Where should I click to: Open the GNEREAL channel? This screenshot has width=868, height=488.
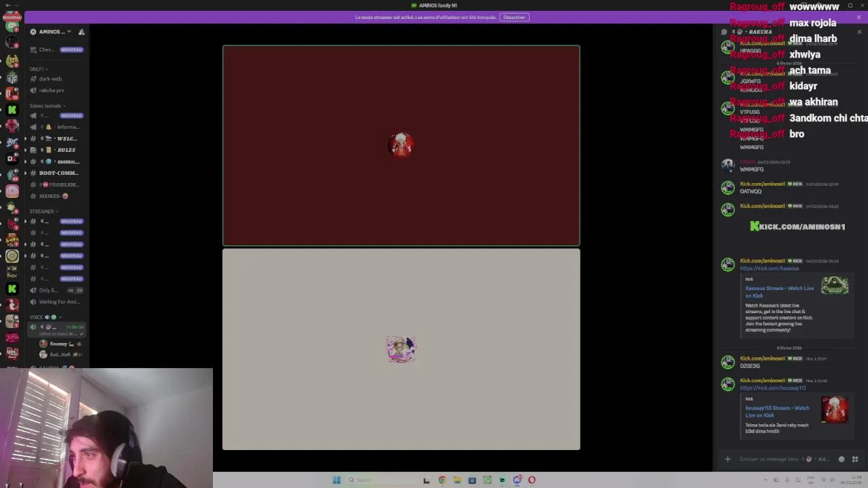pyautogui.click(x=58, y=161)
